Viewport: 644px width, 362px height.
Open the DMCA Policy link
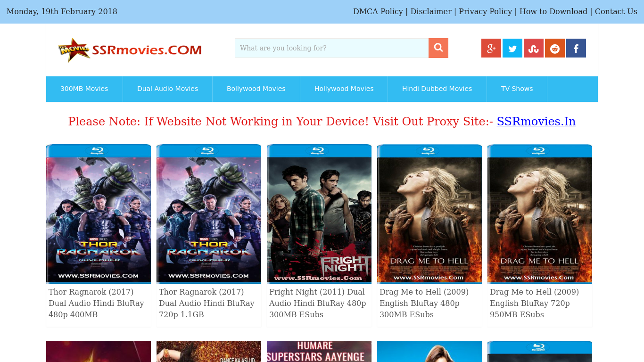coord(378,11)
